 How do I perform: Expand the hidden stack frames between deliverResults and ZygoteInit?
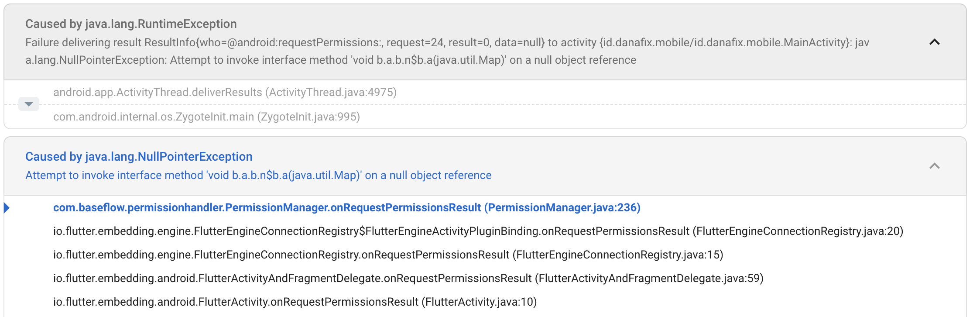pyautogui.click(x=28, y=104)
